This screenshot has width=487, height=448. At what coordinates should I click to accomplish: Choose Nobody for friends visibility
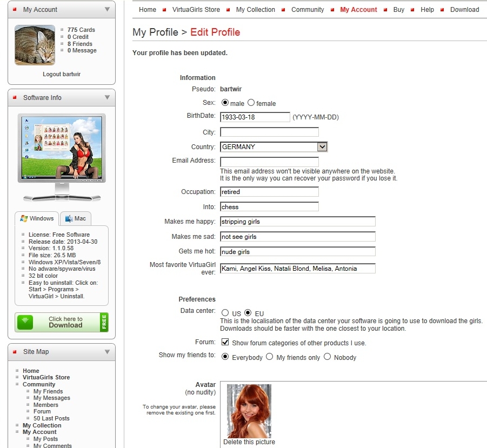coord(327,357)
